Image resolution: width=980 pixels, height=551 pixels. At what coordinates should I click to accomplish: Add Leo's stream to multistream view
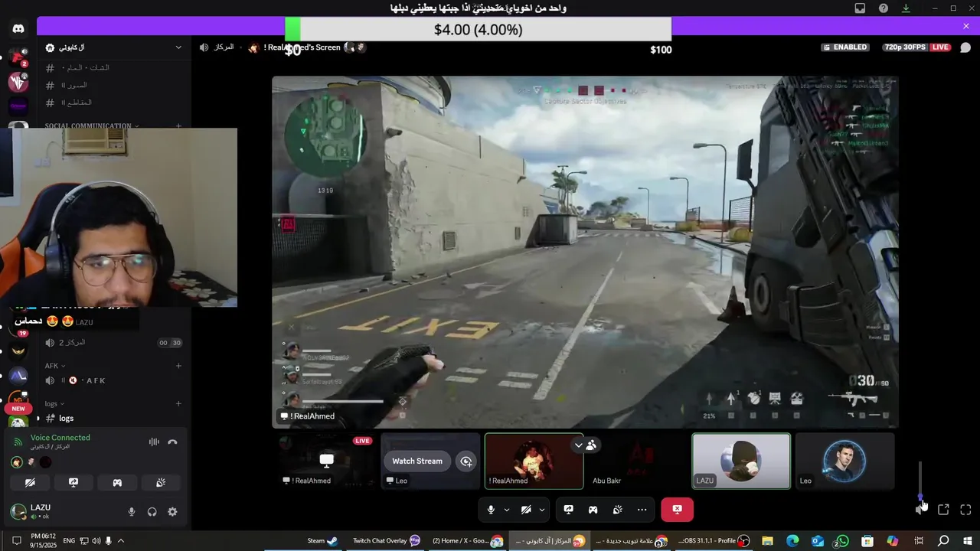coord(465,461)
